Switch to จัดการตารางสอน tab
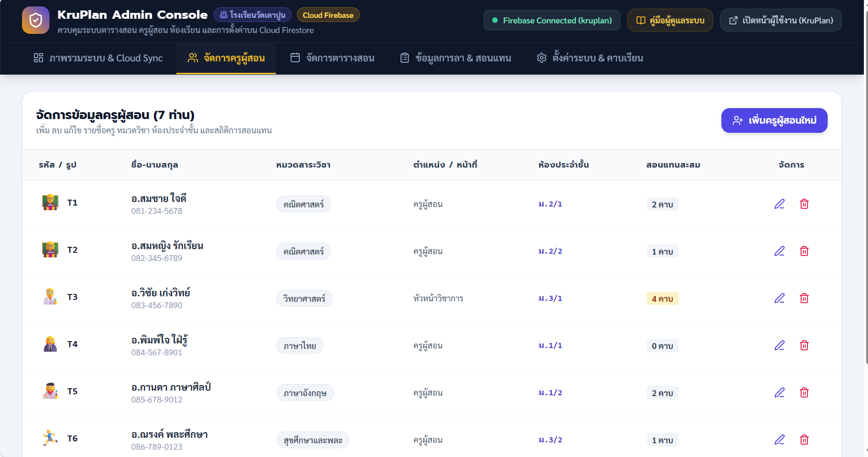This screenshot has width=868, height=457. point(332,58)
